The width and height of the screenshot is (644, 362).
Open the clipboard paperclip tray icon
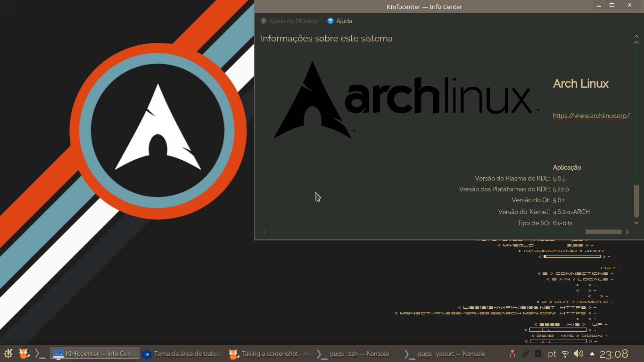(x=525, y=354)
